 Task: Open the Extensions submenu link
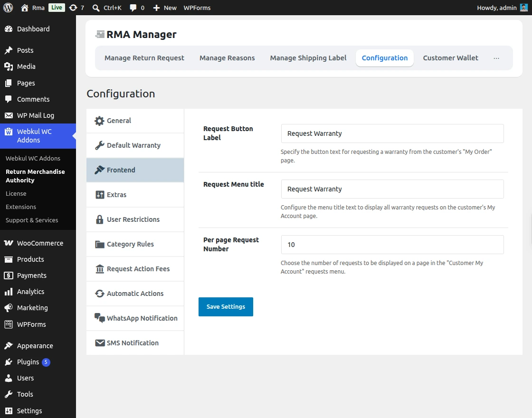[x=21, y=207]
